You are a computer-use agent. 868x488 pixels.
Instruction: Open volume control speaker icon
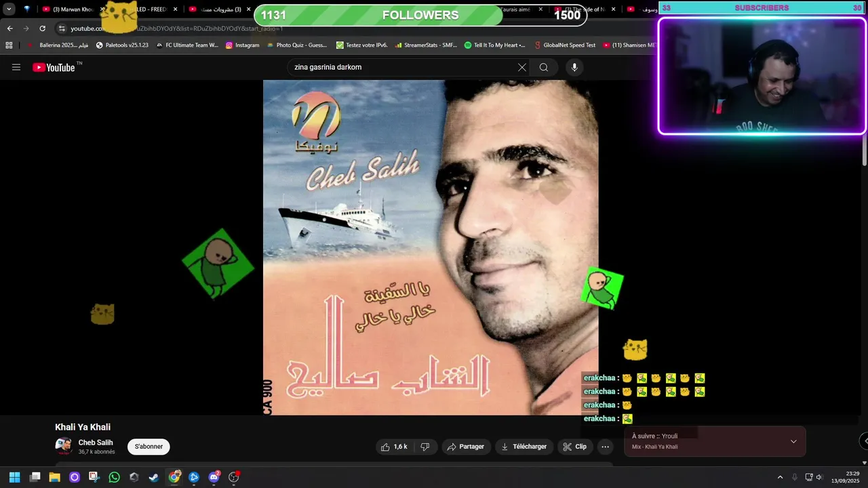pos(819,477)
